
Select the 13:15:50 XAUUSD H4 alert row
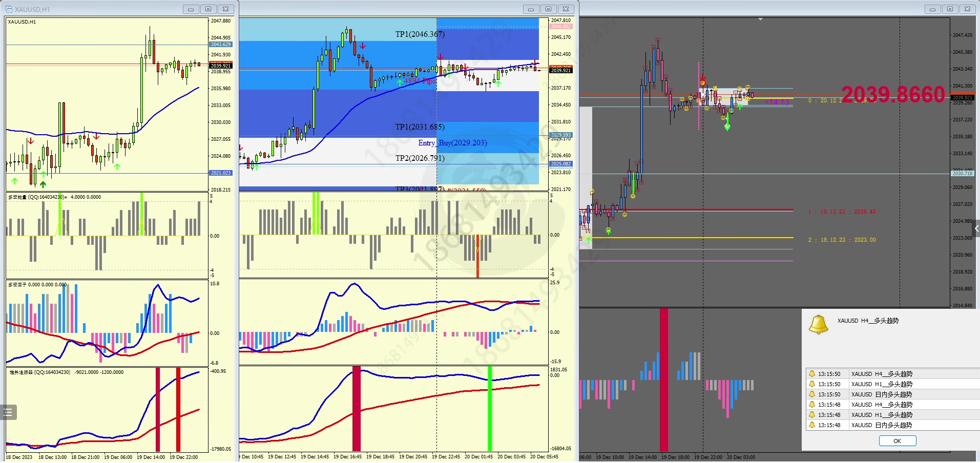[892, 374]
